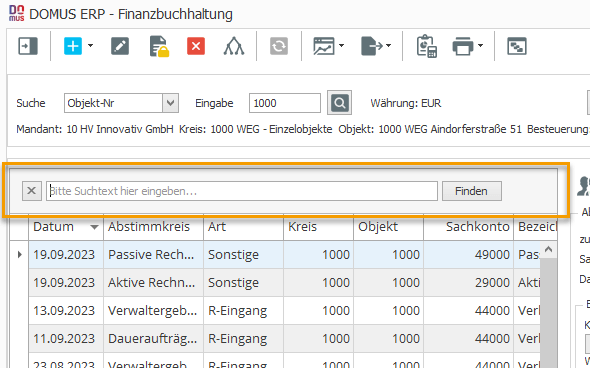Viewport: 590px width, 368px height.
Task: Open the export document dropdown arrow
Action: (x=388, y=46)
